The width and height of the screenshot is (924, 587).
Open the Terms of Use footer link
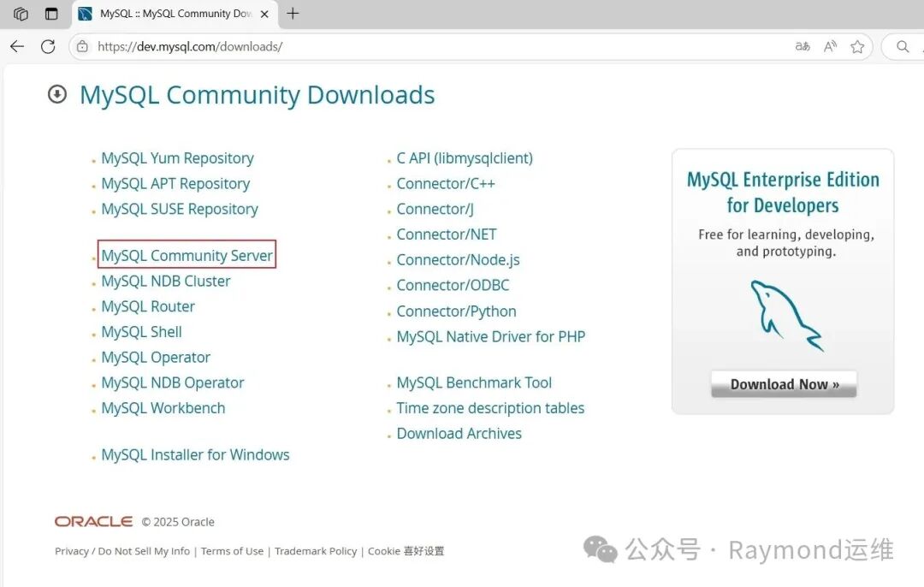coord(232,551)
